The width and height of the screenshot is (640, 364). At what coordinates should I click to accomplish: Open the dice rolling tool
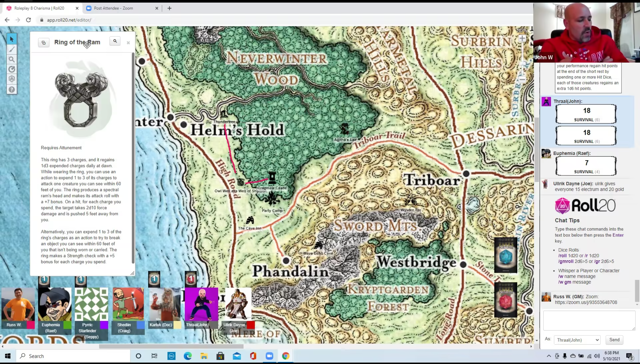[11, 79]
